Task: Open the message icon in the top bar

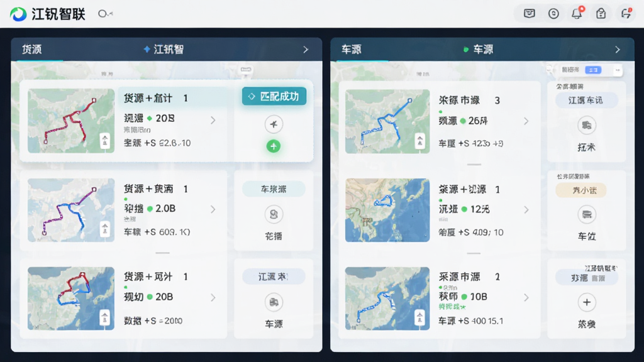Action: [x=530, y=14]
